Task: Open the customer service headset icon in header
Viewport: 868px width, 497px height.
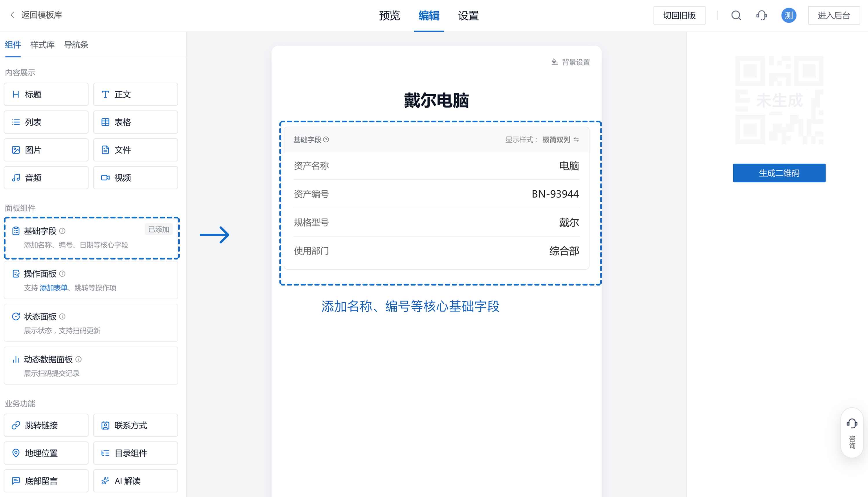Action: tap(762, 15)
